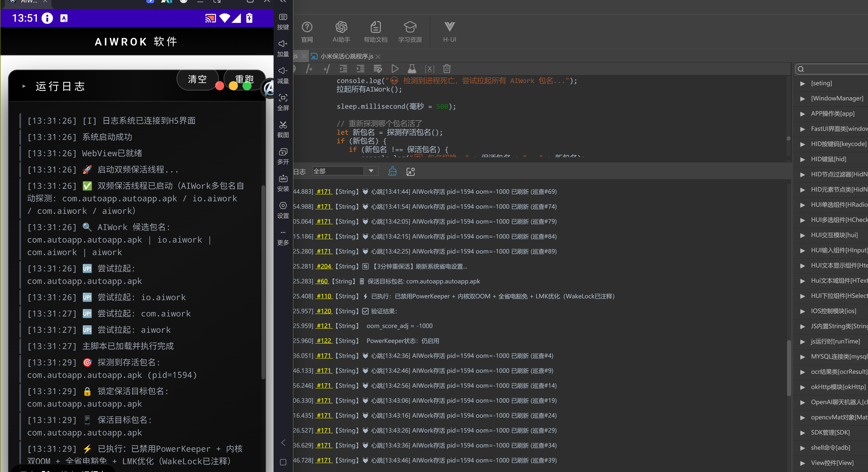Screen dimensions: 868x472
Task: Click the phone run-log scrollbar thumb
Action: point(263,282)
